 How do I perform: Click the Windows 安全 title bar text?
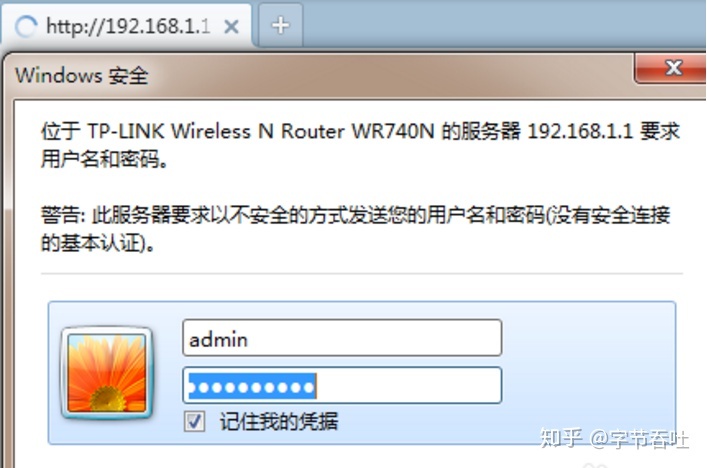(82, 75)
